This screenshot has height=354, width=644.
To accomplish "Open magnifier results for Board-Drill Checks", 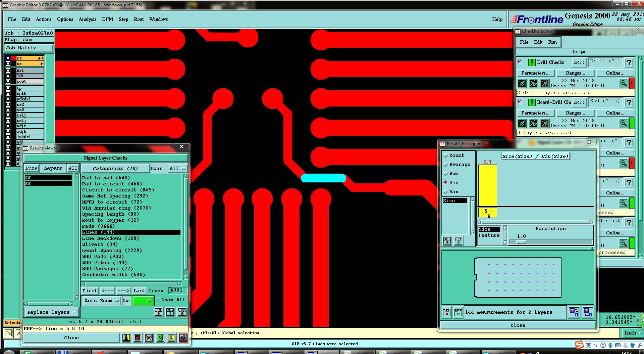I will coord(624,123).
